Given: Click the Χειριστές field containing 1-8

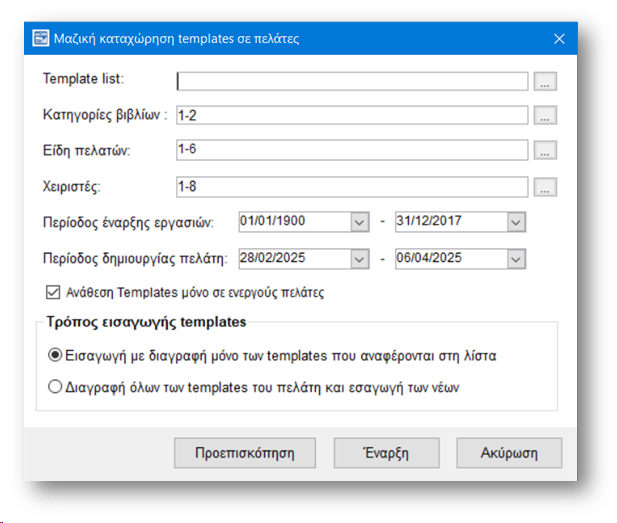Looking at the screenshot, I should 352,186.
